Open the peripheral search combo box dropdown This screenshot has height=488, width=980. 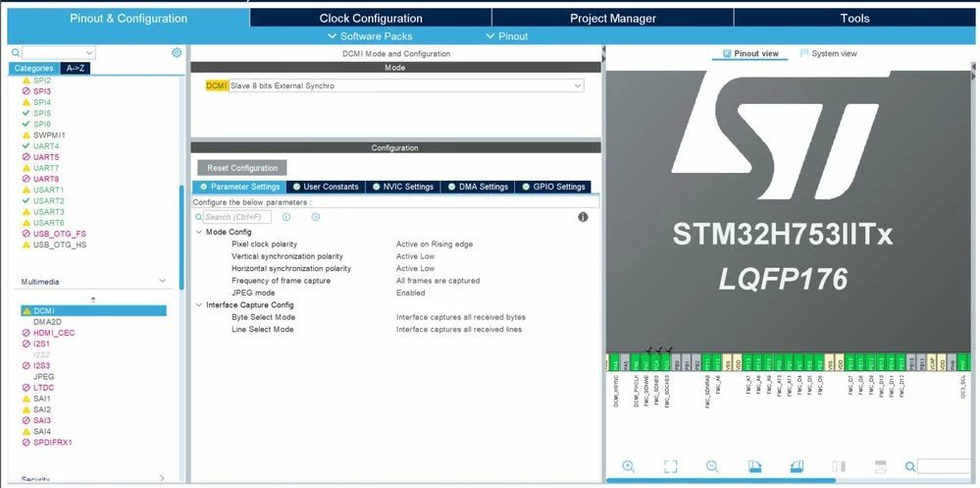point(89,53)
